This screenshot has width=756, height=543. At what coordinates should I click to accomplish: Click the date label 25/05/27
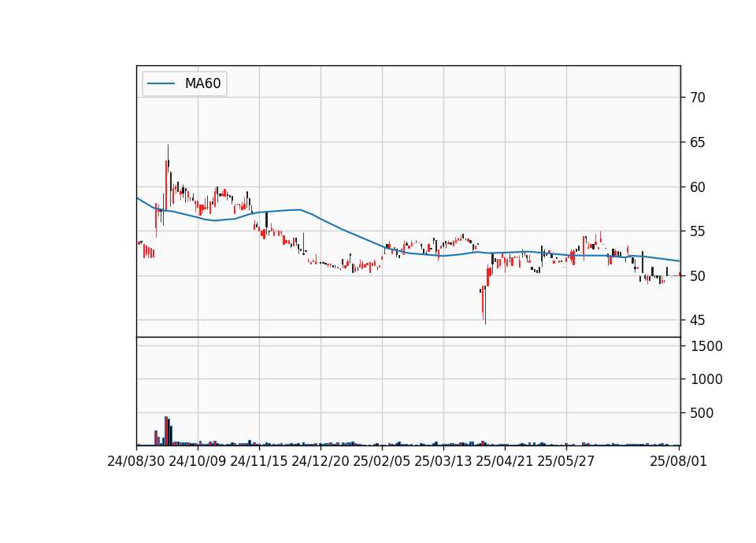pyautogui.click(x=566, y=461)
